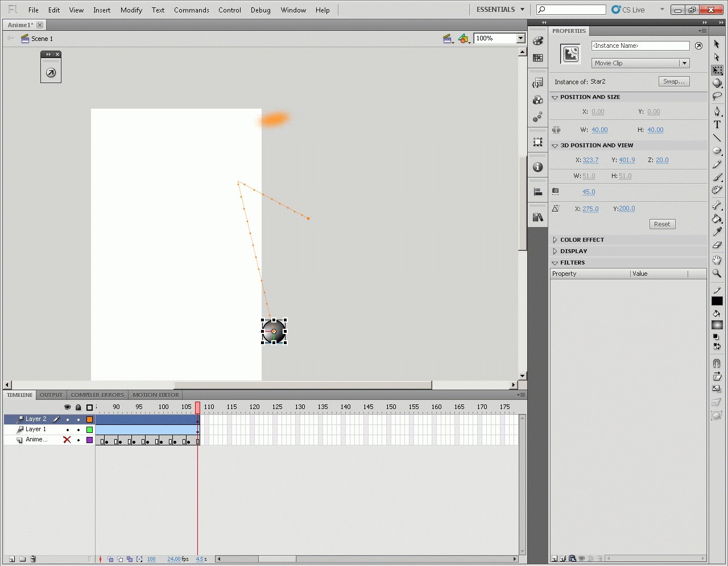Image resolution: width=728 pixels, height=566 pixels.
Task: Open the Info panel icon
Action: [537, 167]
